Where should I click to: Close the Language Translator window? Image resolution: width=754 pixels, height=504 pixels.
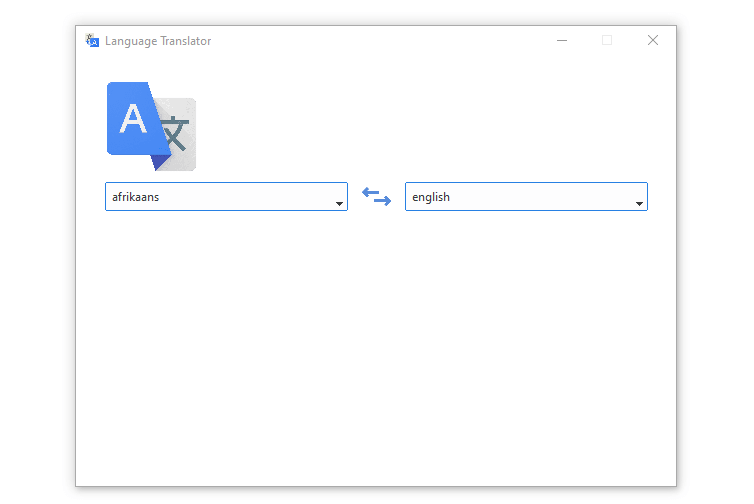(x=653, y=41)
